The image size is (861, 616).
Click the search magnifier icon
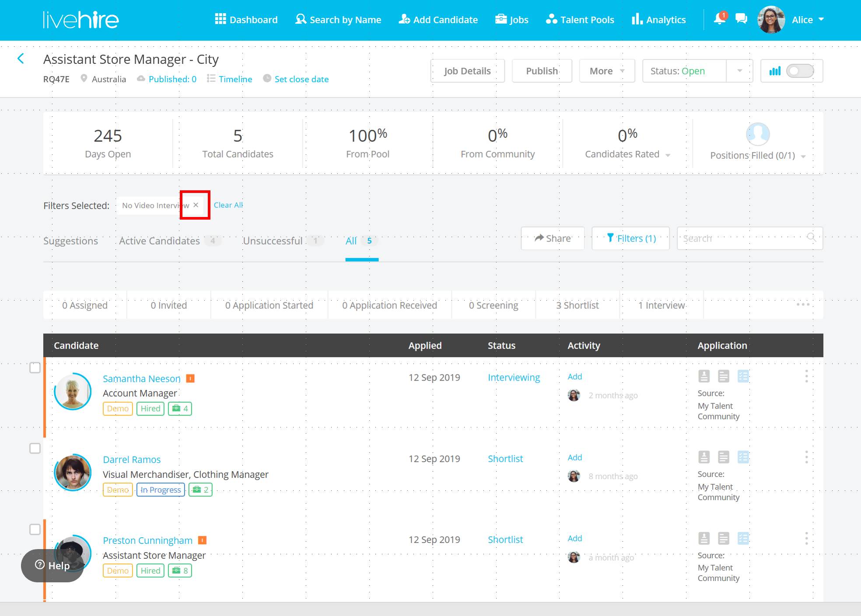coord(812,238)
